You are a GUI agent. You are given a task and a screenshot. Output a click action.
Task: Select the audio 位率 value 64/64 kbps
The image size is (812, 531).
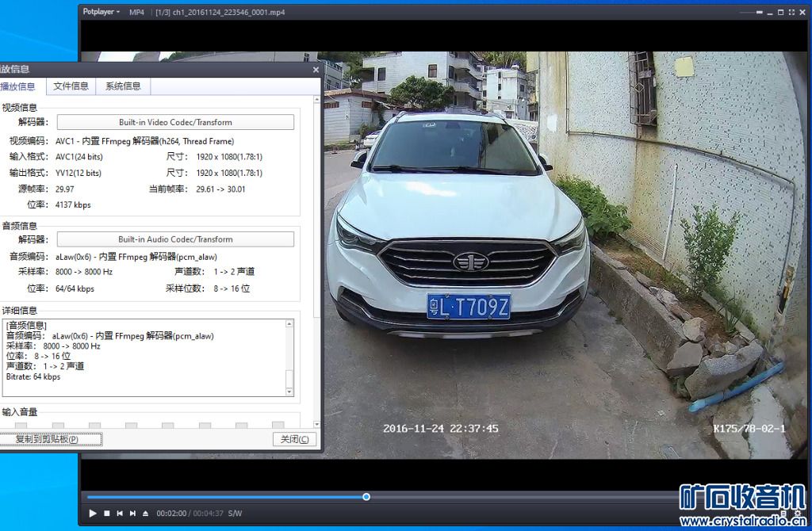(75, 288)
